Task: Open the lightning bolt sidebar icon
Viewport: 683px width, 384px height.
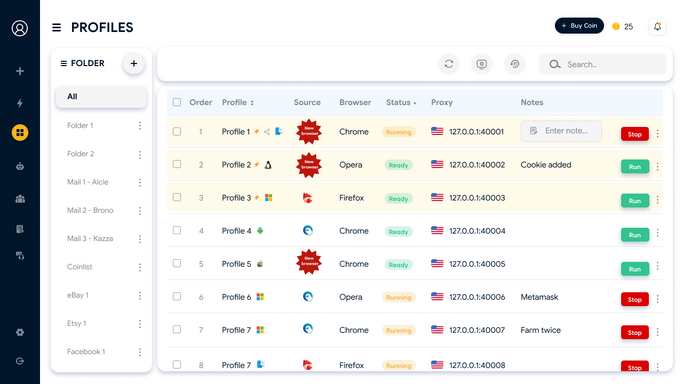Action: (20, 103)
